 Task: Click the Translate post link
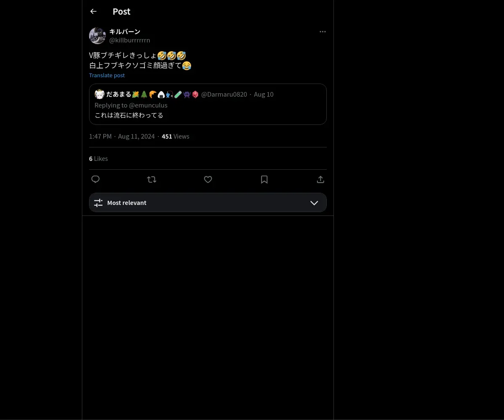(107, 75)
